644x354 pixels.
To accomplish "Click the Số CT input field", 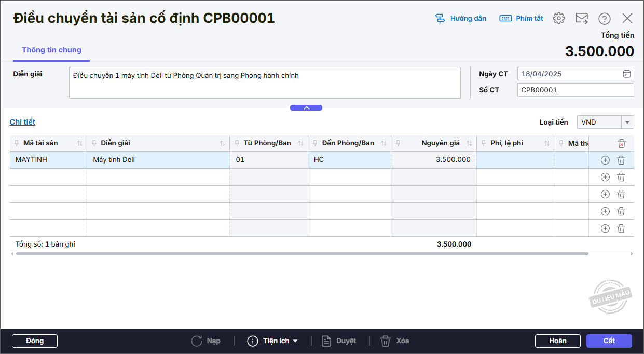I will pyautogui.click(x=575, y=90).
